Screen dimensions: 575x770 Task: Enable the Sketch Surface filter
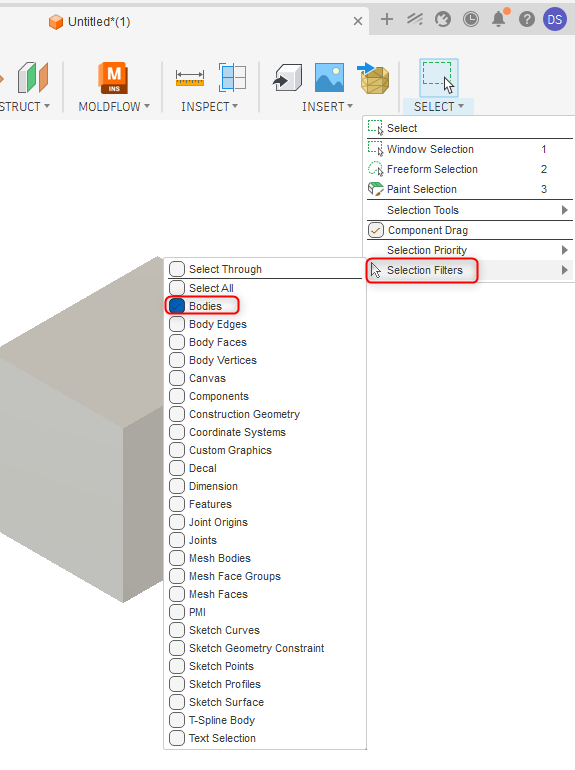pos(177,702)
